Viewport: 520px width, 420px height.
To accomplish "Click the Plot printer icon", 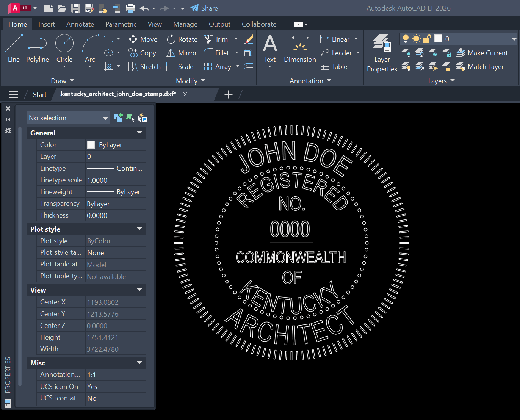I will 130,8.
